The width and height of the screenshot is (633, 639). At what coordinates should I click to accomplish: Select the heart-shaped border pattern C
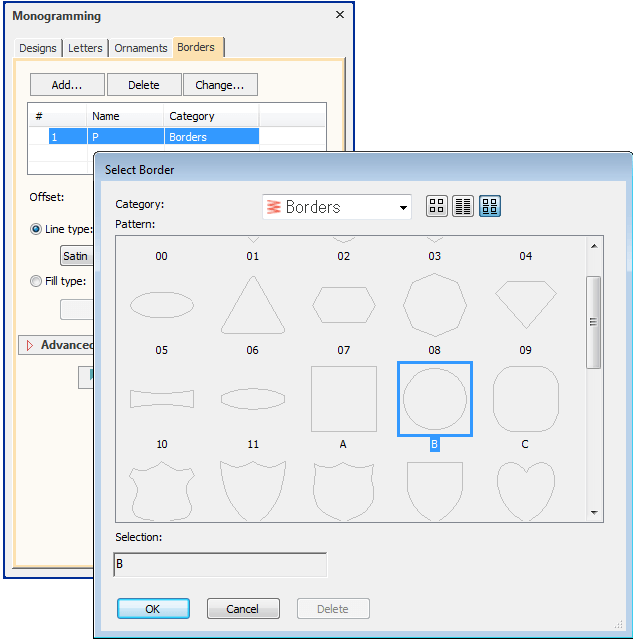(x=525, y=490)
